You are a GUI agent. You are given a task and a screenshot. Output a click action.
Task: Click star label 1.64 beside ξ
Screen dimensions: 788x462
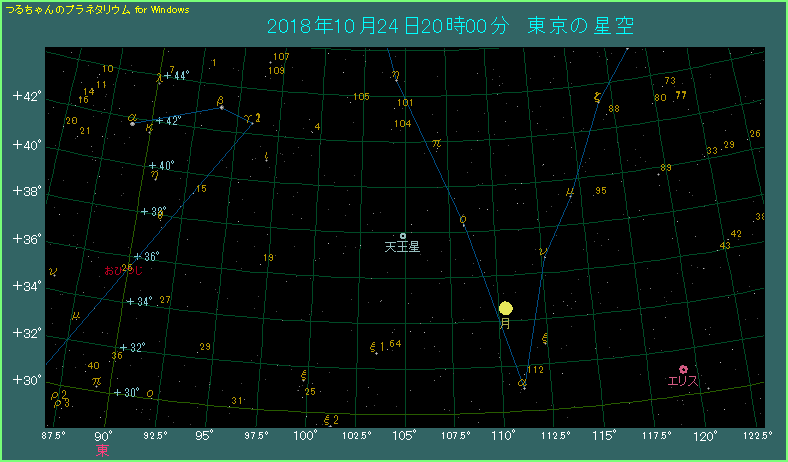391,345
